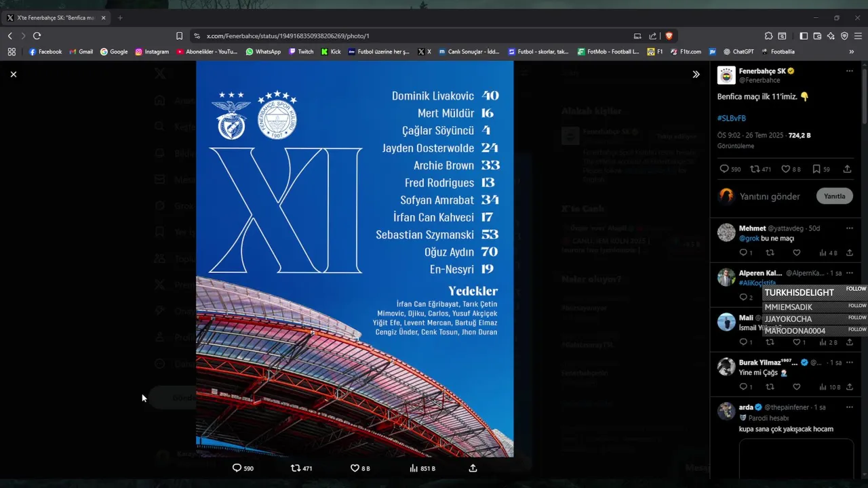
Task: Collapse the tweet sidebar with double chevron
Action: (x=696, y=75)
